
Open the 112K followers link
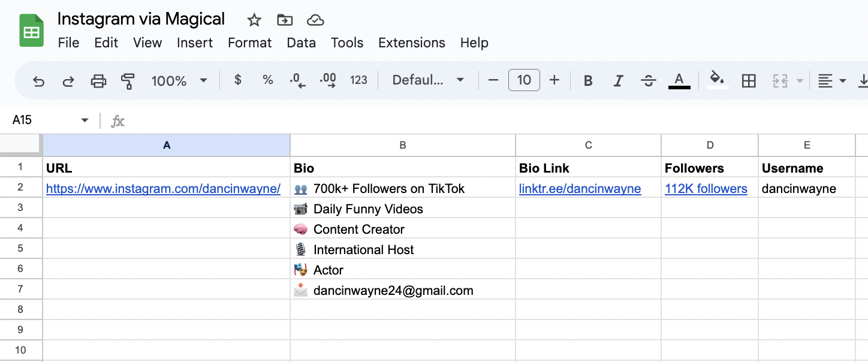[706, 188]
